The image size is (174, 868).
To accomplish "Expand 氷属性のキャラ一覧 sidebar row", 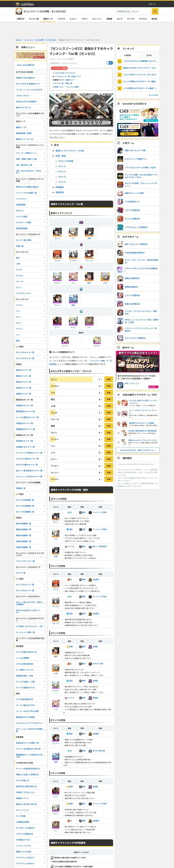I will click(30, 423).
